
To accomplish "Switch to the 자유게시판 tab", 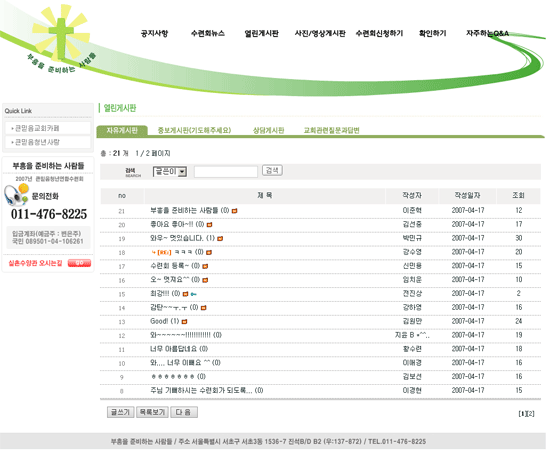I will click(x=122, y=130).
